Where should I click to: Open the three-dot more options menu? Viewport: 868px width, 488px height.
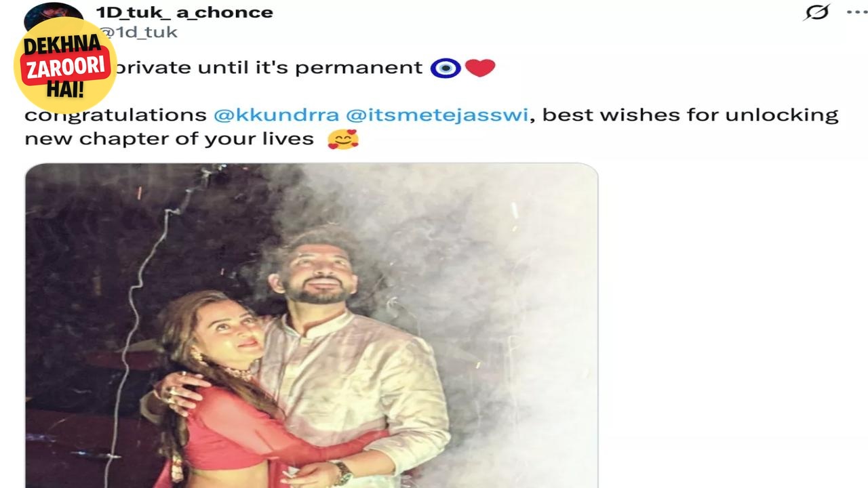(x=856, y=12)
